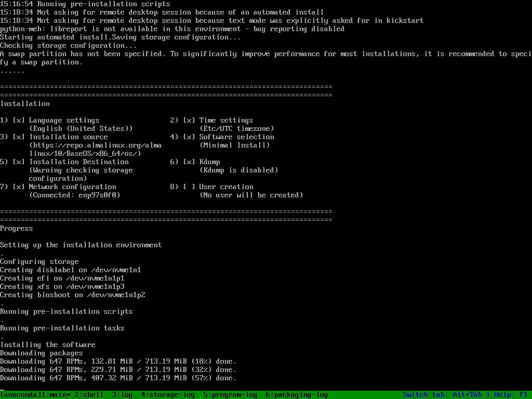This screenshot has height=399, width=532.
Task: Click the "Creating efi on /dev/nvme1n1p1" line
Action: (62, 278)
